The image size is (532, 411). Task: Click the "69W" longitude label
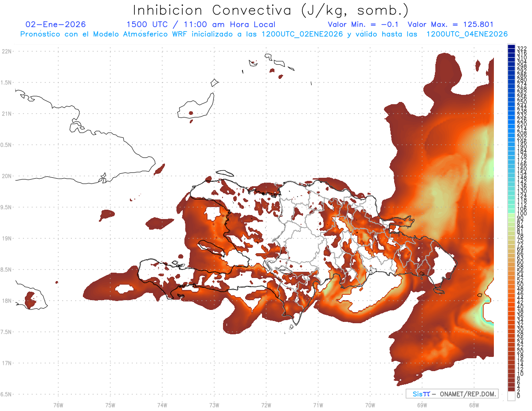tap(422, 405)
